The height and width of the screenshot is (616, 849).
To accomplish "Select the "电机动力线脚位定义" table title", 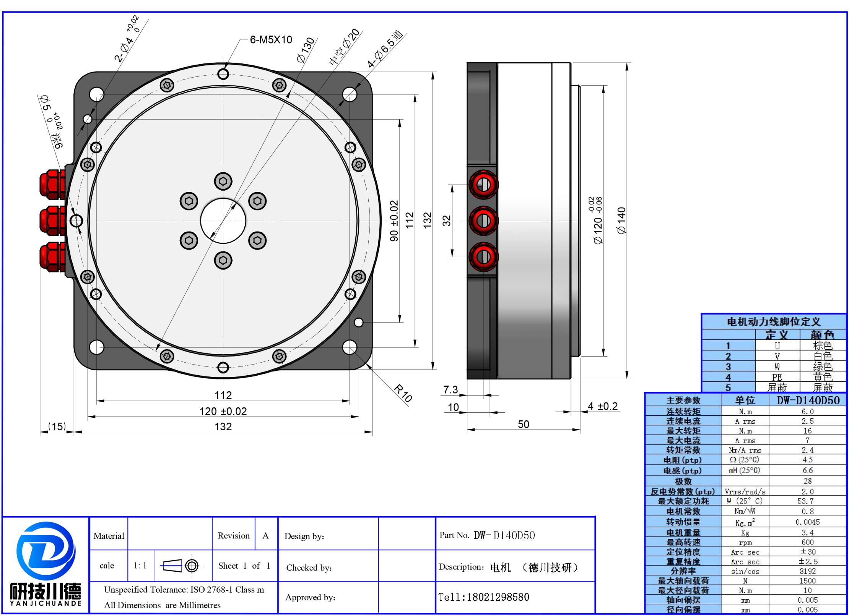I will (x=774, y=322).
